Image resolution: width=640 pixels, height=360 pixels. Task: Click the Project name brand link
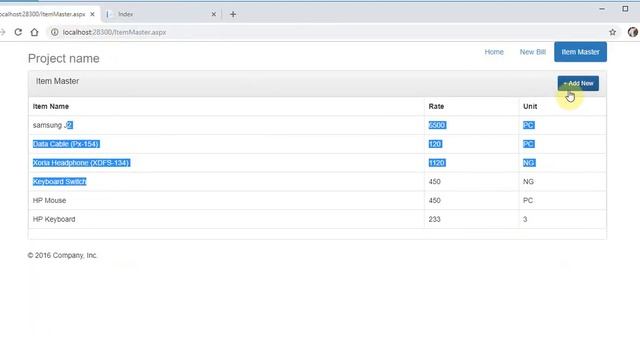pyautogui.click(x=64, y=58)
